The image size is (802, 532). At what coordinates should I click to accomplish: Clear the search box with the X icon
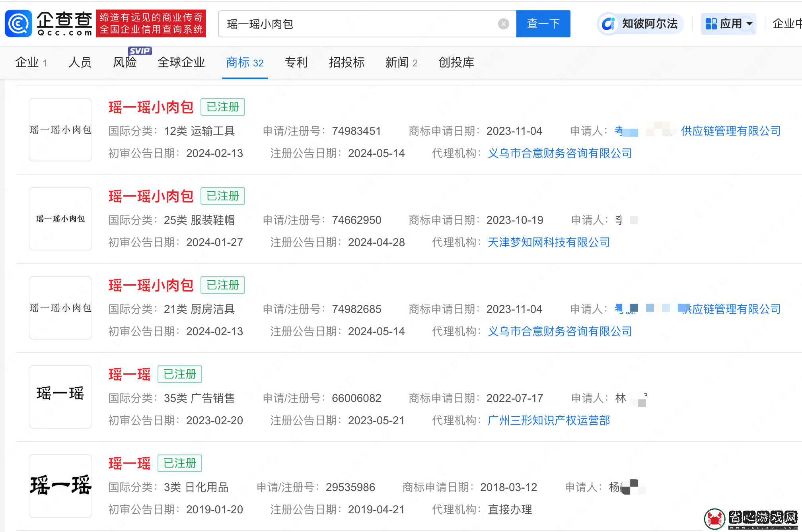(503, 24)
